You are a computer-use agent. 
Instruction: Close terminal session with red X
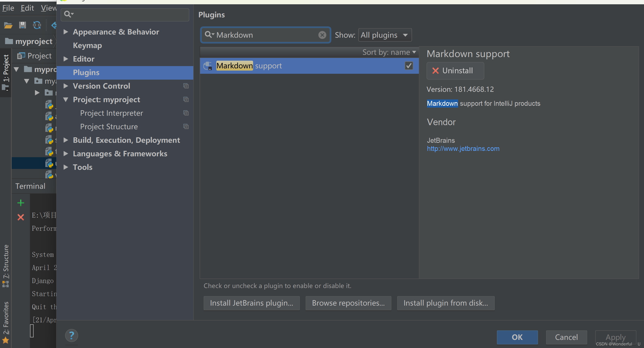(21, 217)
